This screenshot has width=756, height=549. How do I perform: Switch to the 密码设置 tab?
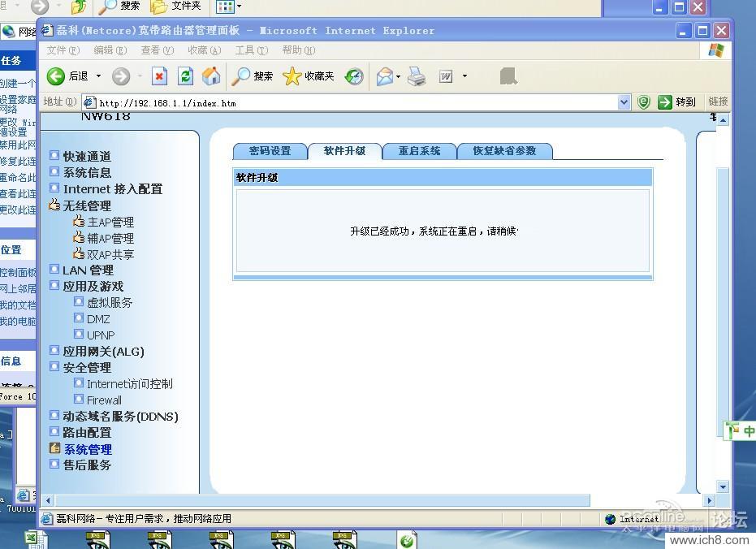point(270,151)
